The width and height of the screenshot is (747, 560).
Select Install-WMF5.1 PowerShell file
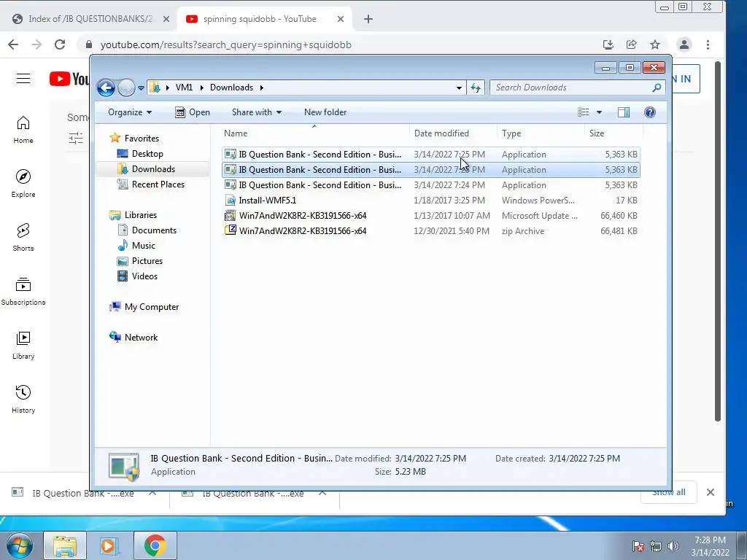[x=430, y=201]
